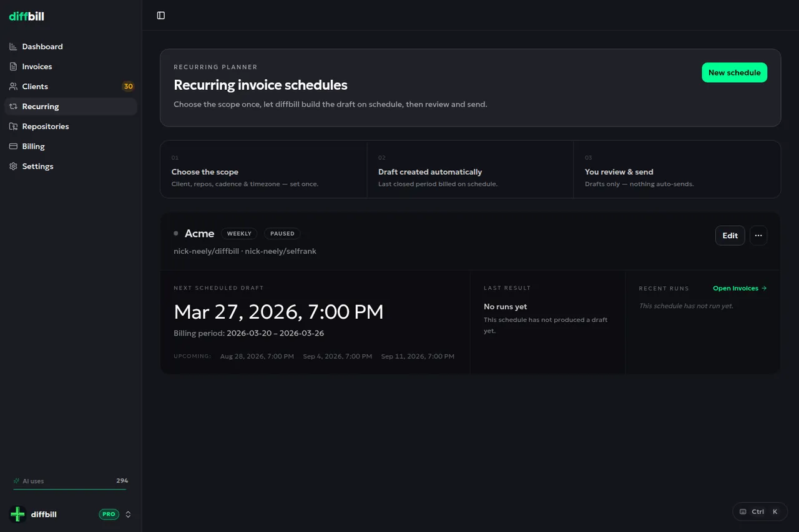
Task: Edit the Acme schedule
Action: 730,236
